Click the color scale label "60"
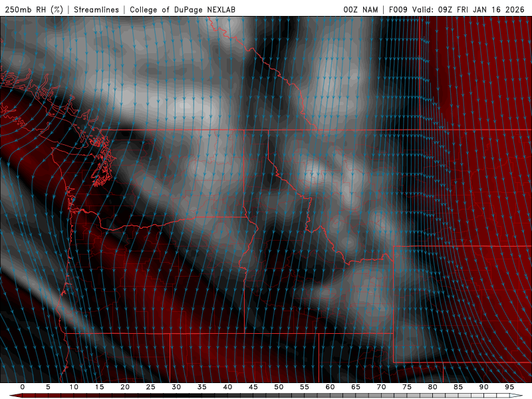The image size is (532, 399). click(330, 387)
